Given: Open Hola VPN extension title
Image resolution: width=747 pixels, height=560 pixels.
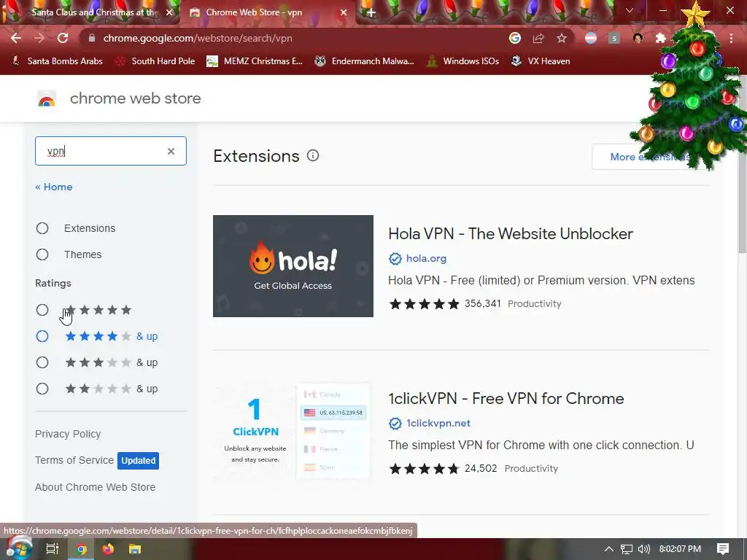Looking at the screenshot, I should pos(510,234).
